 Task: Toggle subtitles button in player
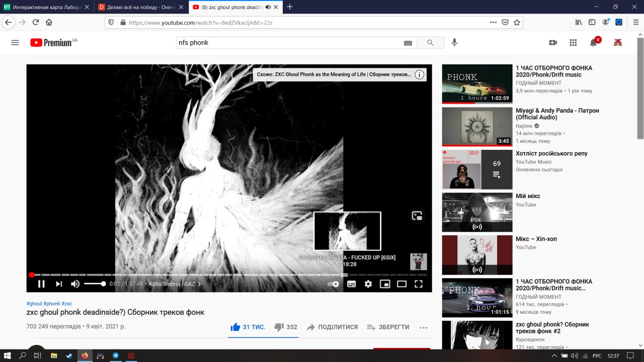pos(351,284)
